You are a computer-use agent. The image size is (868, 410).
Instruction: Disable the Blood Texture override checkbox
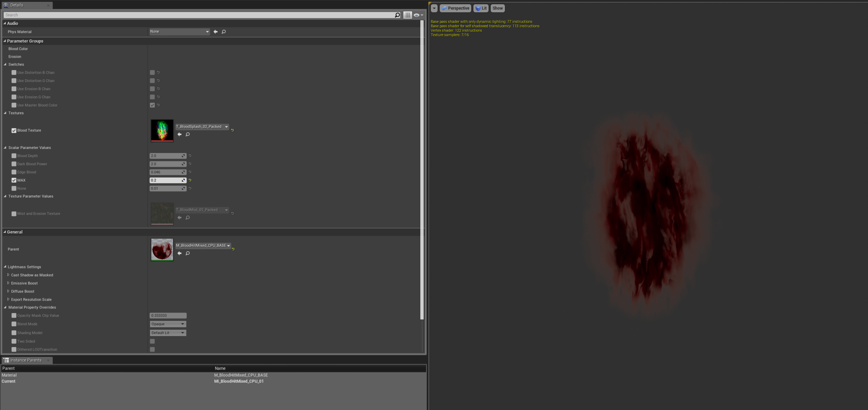pos(14,131)
